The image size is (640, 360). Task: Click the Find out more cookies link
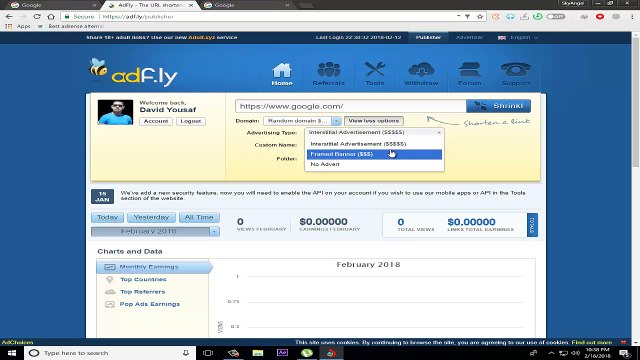coord(591,342)
